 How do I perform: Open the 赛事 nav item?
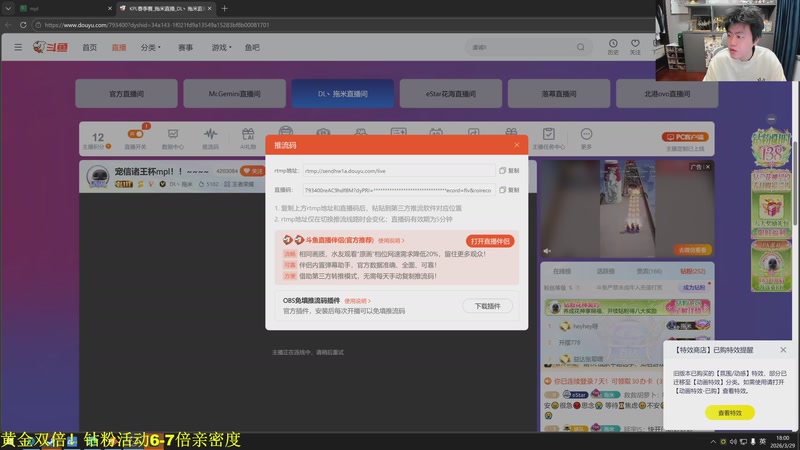point(185,47)
